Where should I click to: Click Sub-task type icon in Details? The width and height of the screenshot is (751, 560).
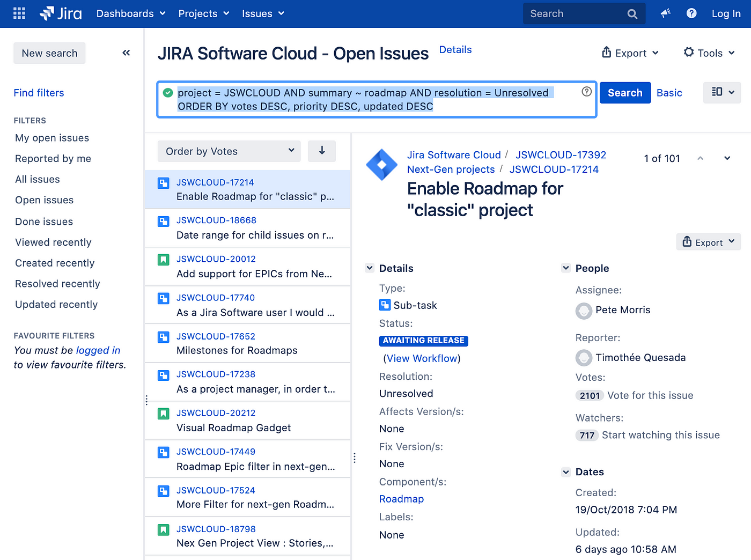385,305
